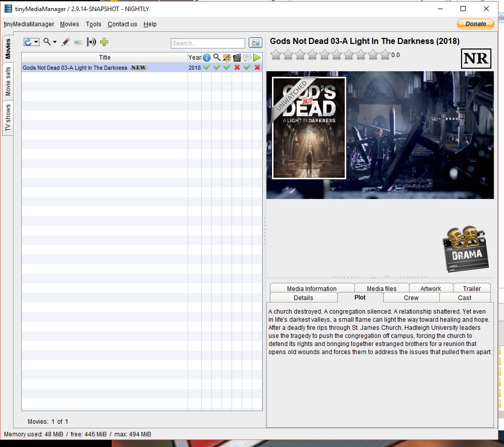The height and width of the screenshot is (447, 504).
Task: Click the first rating star
Action: pos(276,55)
